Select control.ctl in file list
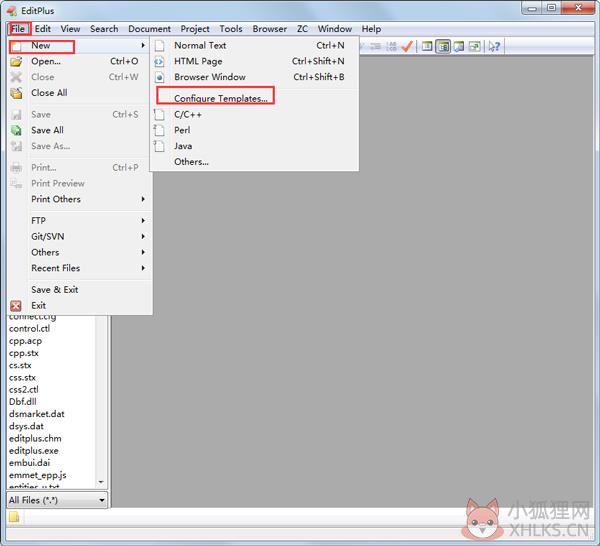Screen dimensions: 600x546 pos(29,329)
